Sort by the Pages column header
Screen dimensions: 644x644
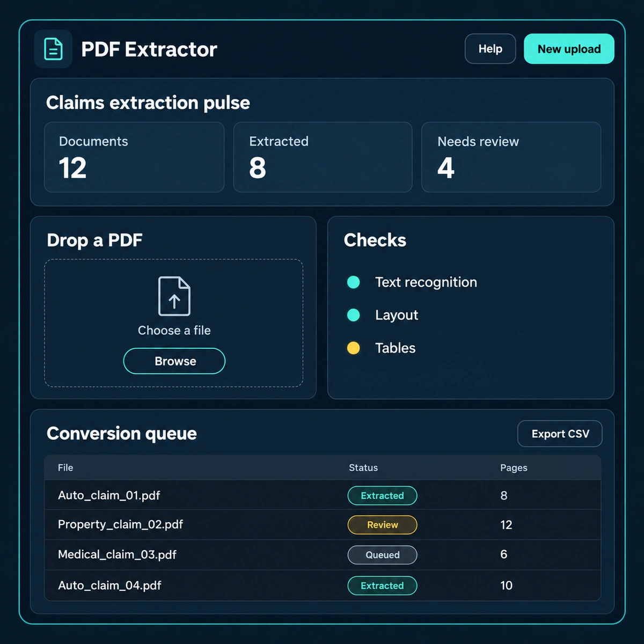point(514,467)
